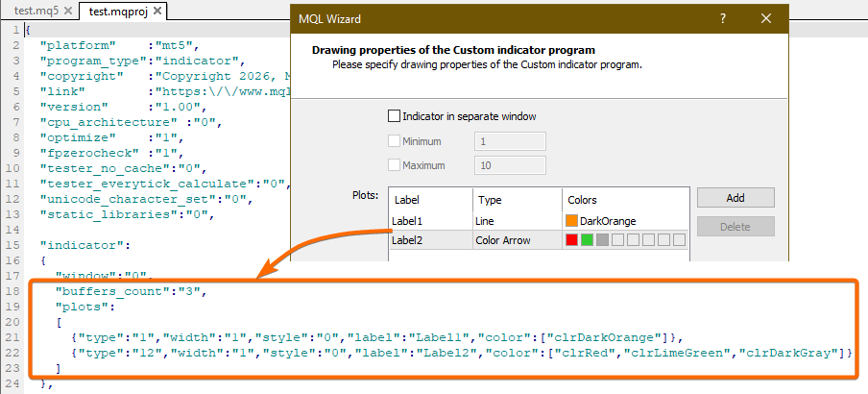Viewport: 868px width, 394px height.
Task: Toggle the Maximum checkbox
Action: (x=394, y=165)
